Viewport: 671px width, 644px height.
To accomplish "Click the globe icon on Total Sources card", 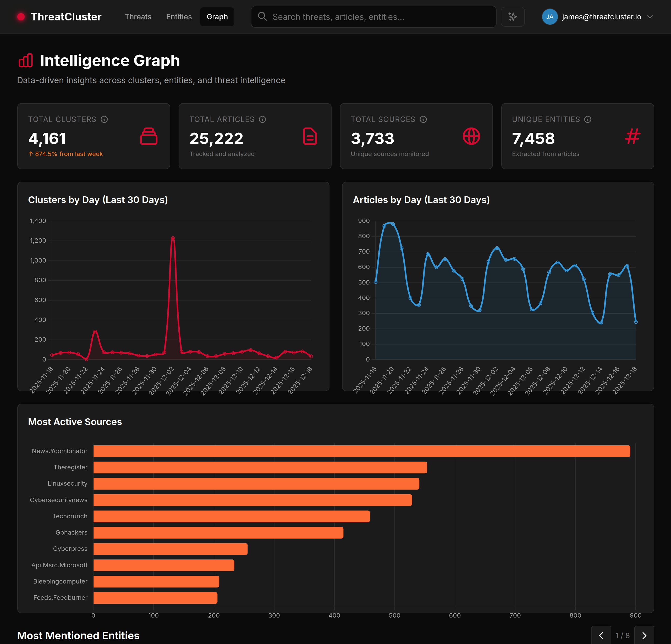I will tap(471, 136).
